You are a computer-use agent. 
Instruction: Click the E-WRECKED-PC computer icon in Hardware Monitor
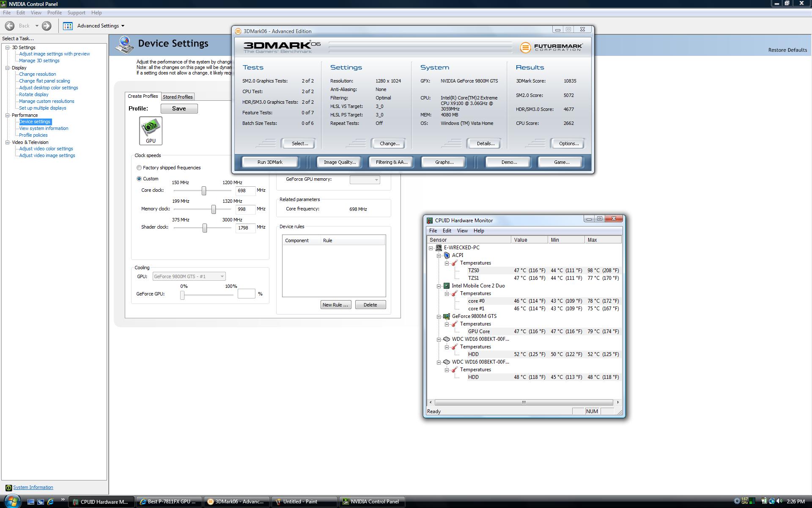point(439,248)
